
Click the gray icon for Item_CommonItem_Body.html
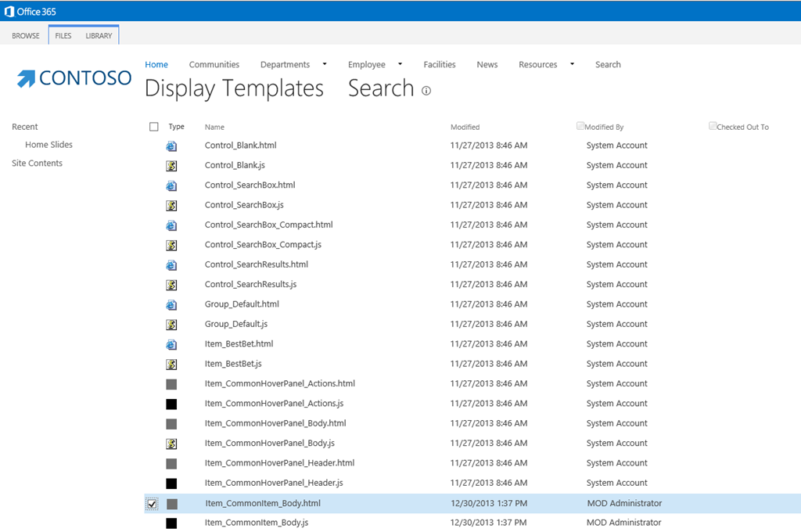point(172,504)
